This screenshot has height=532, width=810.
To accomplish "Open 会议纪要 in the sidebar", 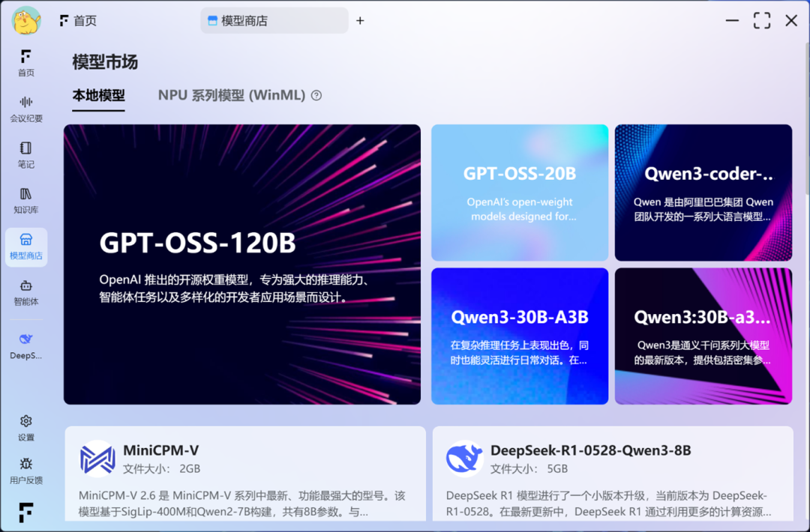I will pos(25,109).
